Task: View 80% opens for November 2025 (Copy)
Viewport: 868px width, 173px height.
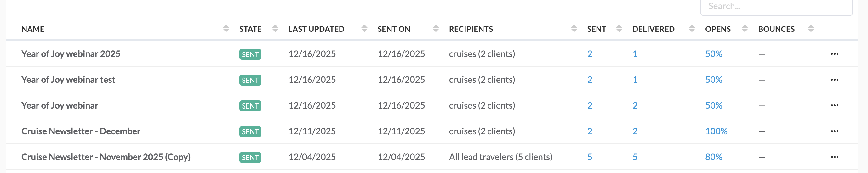Action: pyautogui.click(x=714, y=157)
